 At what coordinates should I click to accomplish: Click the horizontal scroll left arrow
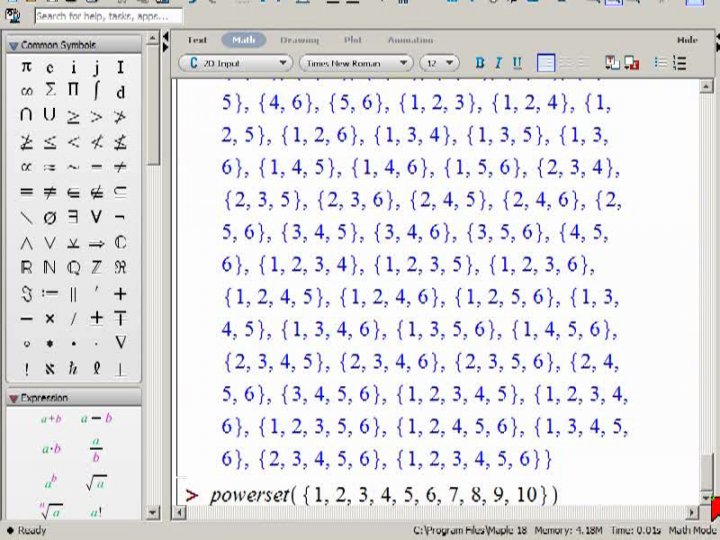pos(180,512)
